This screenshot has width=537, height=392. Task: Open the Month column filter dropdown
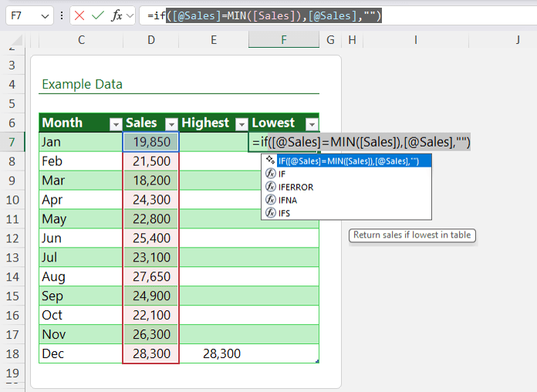pyautogui.click(x=116, y=124)
